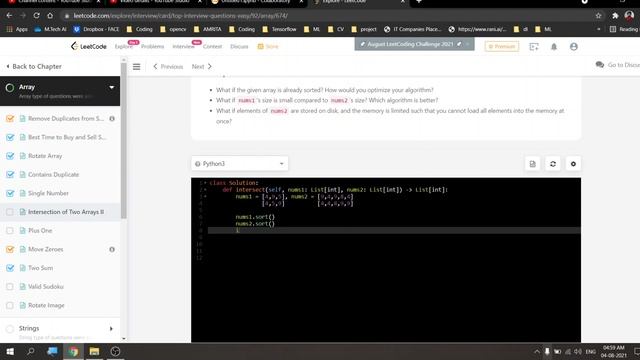Go Back to Chapter
640x360 pixels.
pyautogui.click(x=33, y=66)
